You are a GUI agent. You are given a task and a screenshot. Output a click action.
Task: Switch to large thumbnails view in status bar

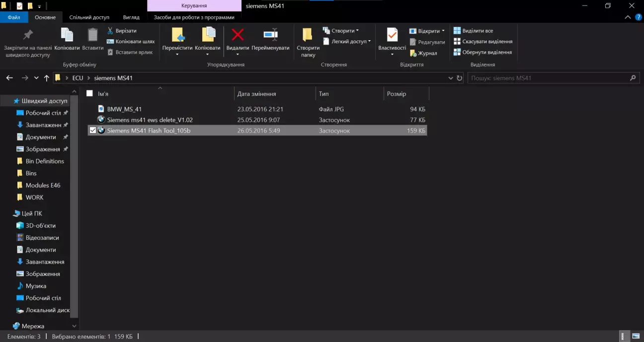coord(635,337)
